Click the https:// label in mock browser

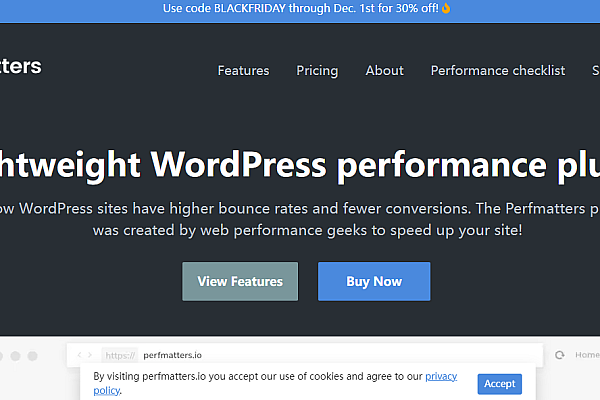tap(120, 356)
